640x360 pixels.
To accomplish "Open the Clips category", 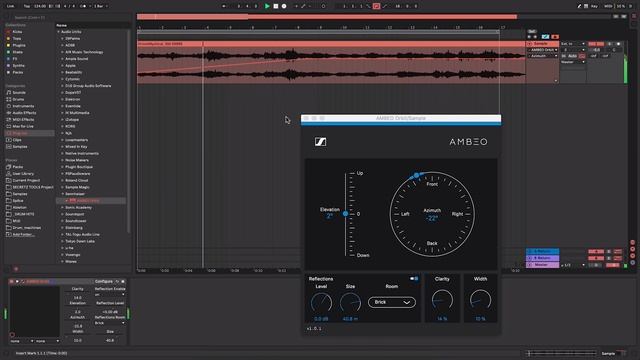I will pyautogui.click(x=17, y=140).
